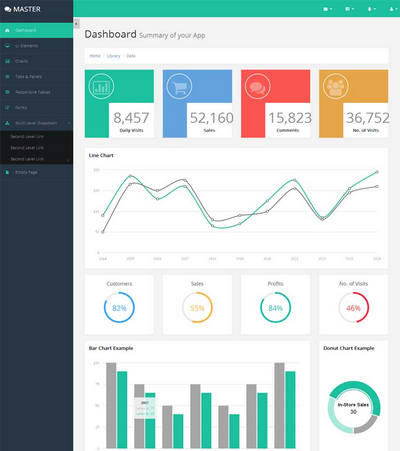The image size is (400, 451).
Task: Open the user account dropdown in top bar
Action: (x=393, y=9)
